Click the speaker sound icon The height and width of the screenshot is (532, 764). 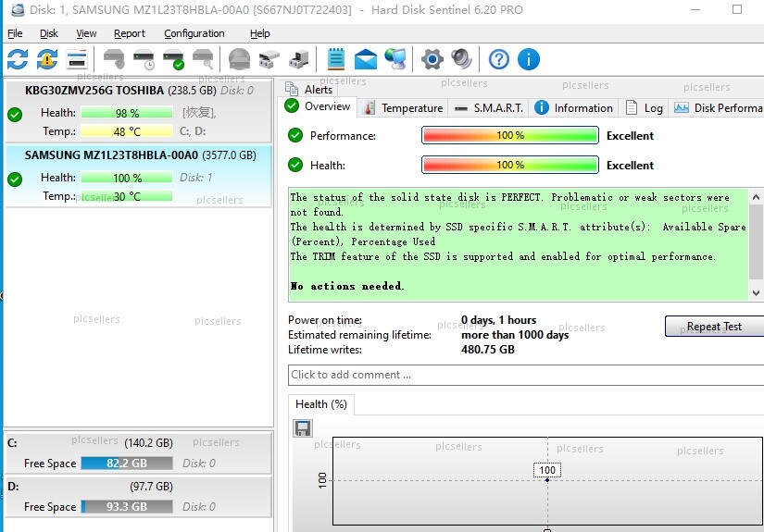pyautogui.click(x=461, y=59)
